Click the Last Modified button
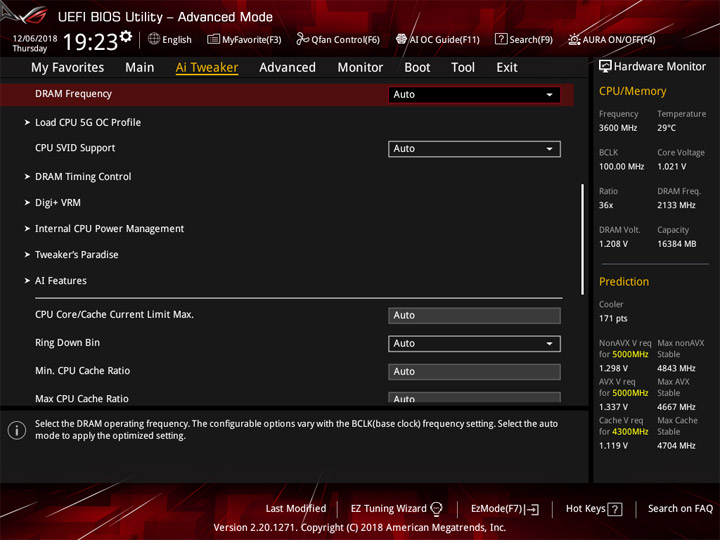Screen dimensions: 720x540 click(x=296, y=509)
